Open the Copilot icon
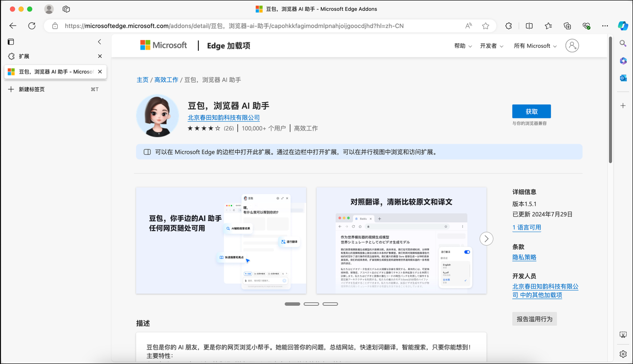Screen dimensions: 633x364 (x=623, y=26)
